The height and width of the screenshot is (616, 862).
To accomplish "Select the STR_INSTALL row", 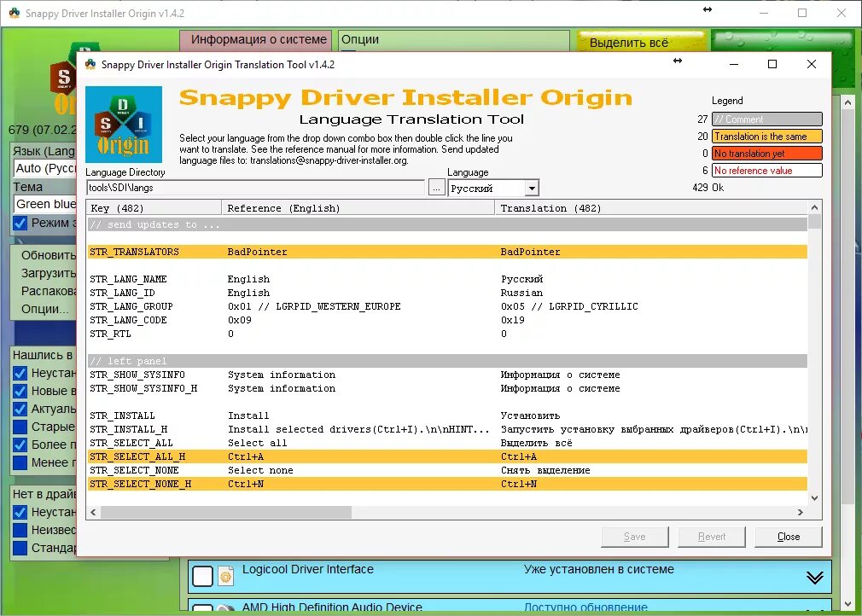I will pyautogui.click(x=447, y=416).
